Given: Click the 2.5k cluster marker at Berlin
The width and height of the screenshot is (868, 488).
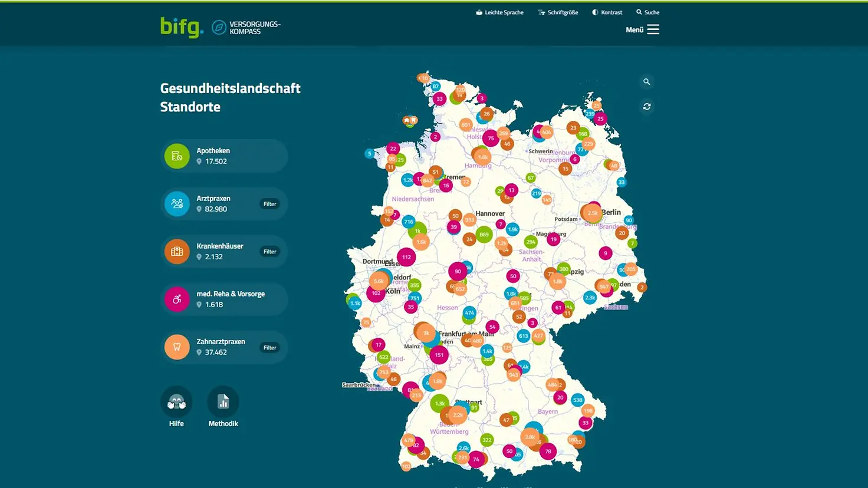Looking at the screenshot, I should [x=592, y=213].
